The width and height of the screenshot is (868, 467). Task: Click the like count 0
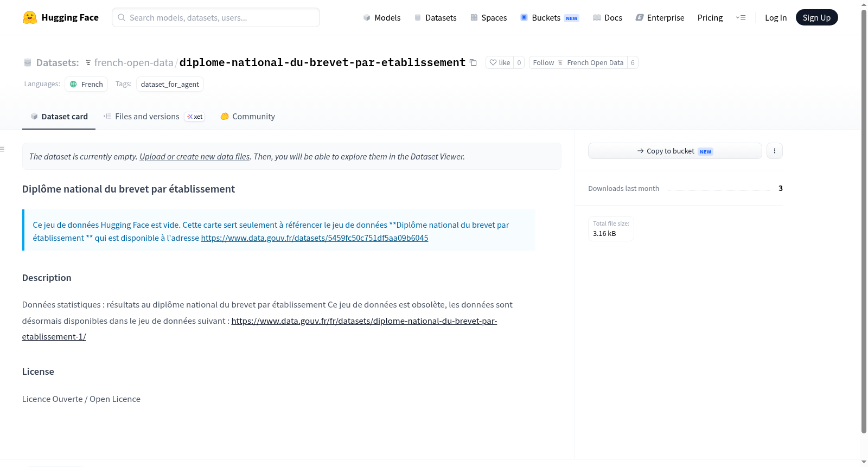(519, 62)
